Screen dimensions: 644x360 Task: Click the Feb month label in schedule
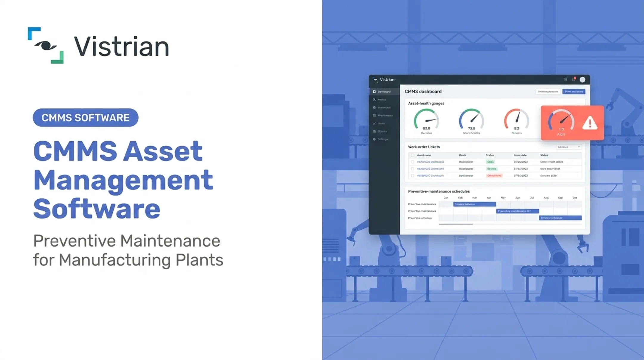pos(460,198)
